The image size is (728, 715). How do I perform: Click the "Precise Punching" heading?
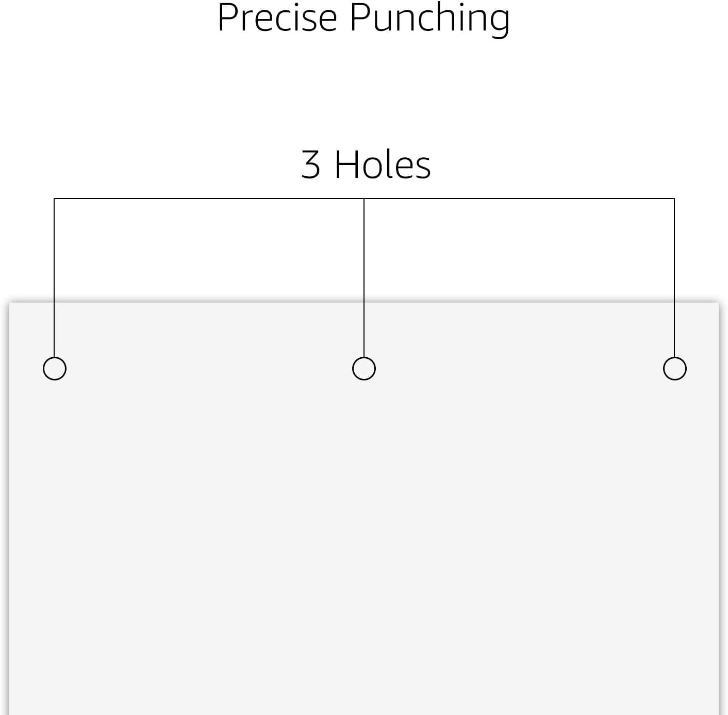tap(363, 18)
